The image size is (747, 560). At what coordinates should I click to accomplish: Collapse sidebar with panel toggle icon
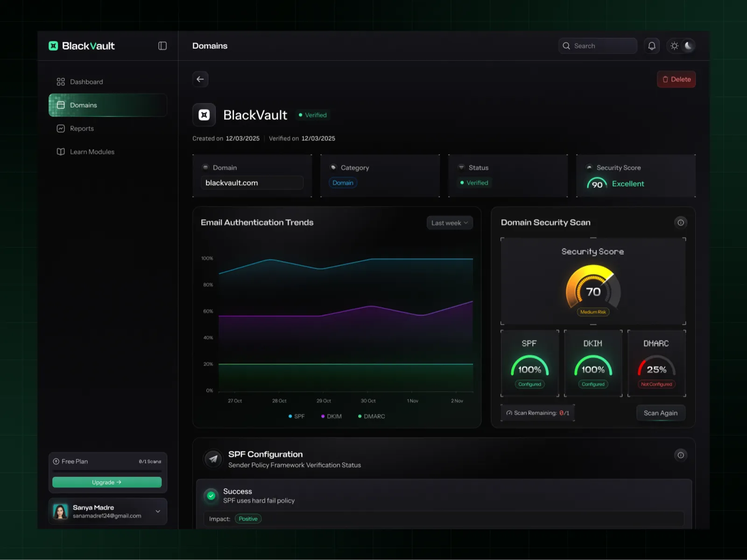(162, 46)
